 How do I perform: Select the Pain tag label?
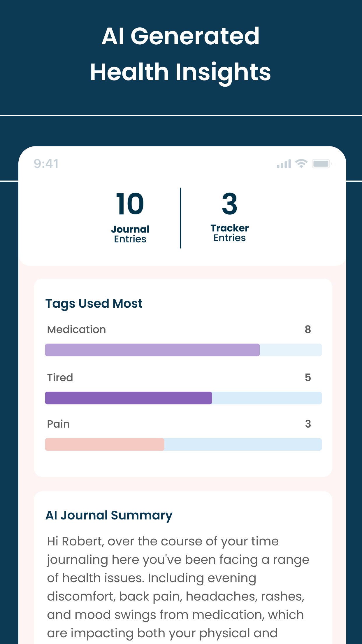coord(58,424)
